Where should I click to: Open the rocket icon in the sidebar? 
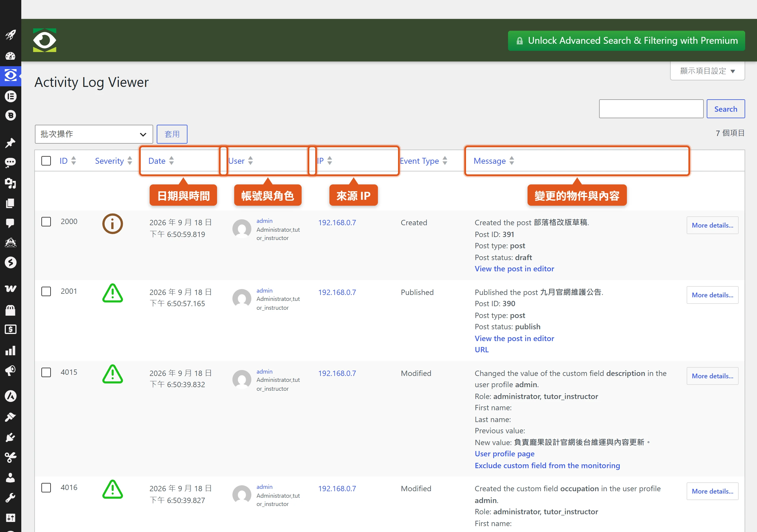point(11,35)
